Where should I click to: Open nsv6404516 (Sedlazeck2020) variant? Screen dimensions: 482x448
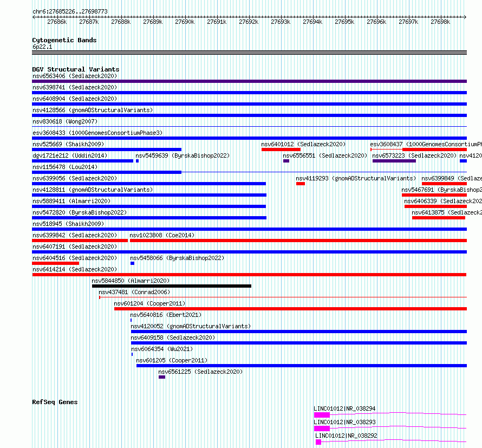tap(75, 258)
